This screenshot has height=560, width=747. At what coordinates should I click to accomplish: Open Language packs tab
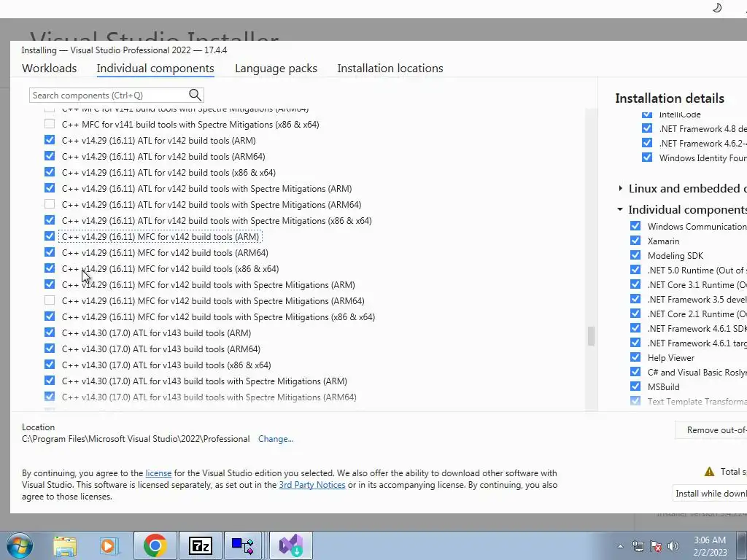pos(276,68)
